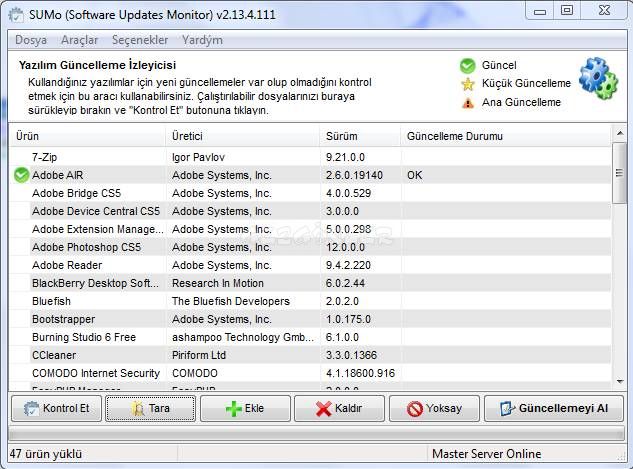This screenshot has height=469, width=633.
Task: Click version 9.4.2.220 cell
Action: click(348, 265)
